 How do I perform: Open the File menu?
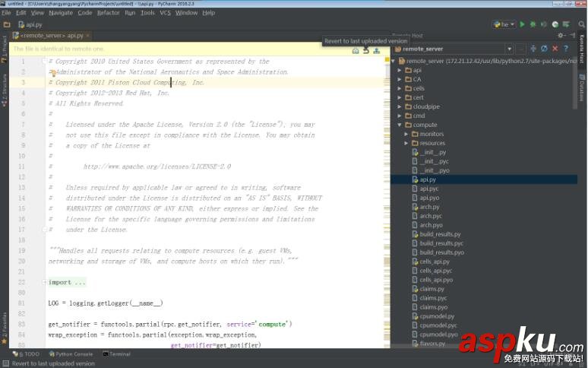(x=6, y=13)
